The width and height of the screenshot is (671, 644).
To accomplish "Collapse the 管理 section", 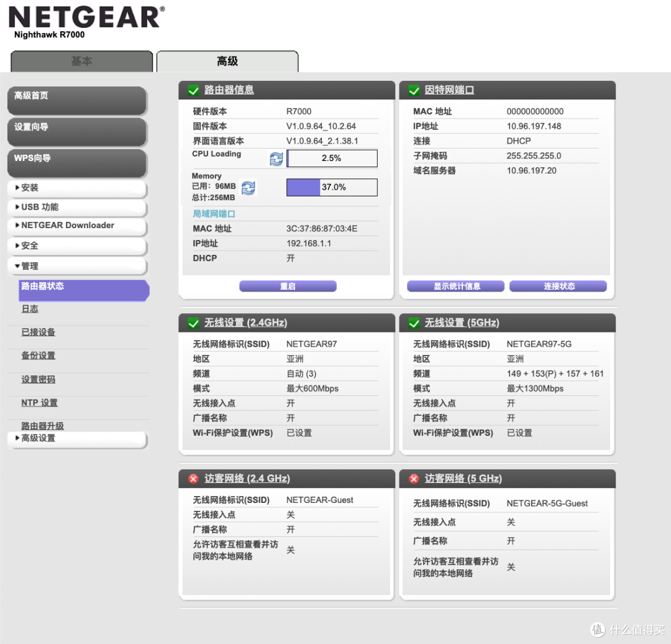I will (x=77, y=266).
